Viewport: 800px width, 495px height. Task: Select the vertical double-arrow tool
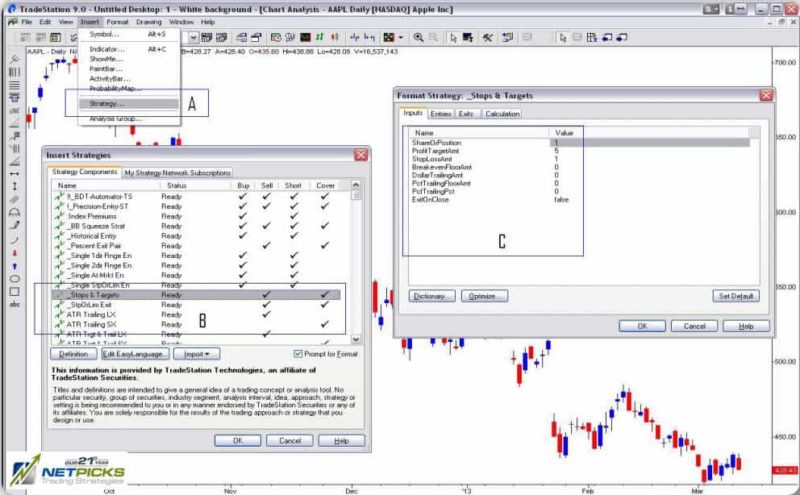click(14, 186)
